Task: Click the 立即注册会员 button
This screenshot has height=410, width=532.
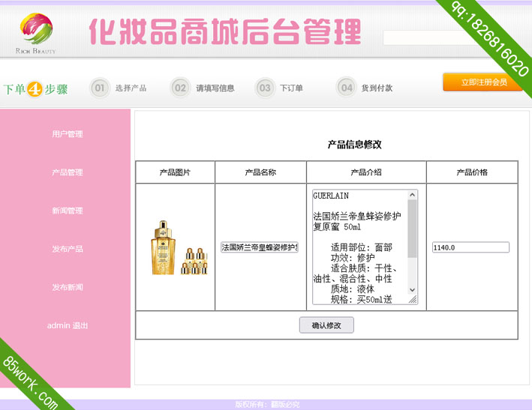Action: [484, 82]
